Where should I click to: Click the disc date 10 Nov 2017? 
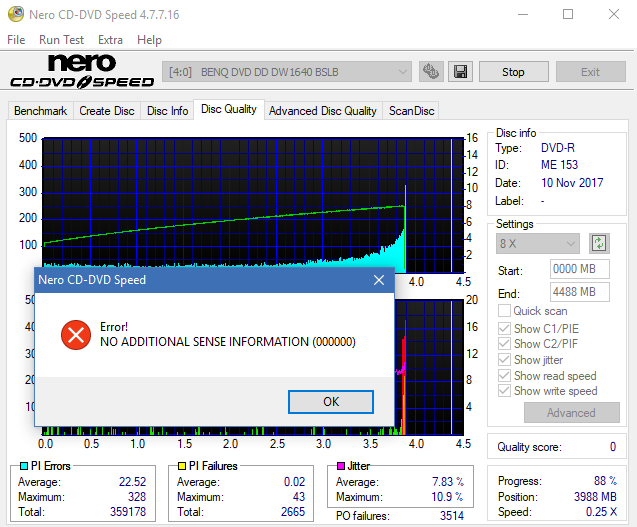point(572,183)
